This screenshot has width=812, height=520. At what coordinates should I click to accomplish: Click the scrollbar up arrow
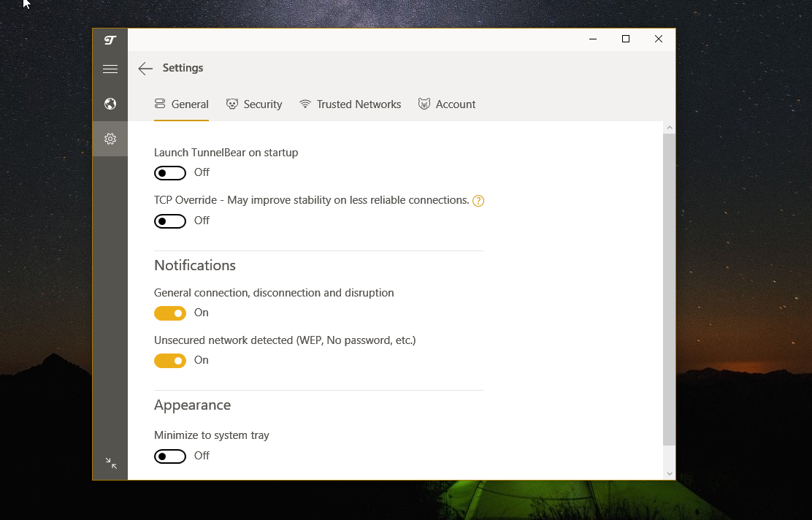(669, 127)
